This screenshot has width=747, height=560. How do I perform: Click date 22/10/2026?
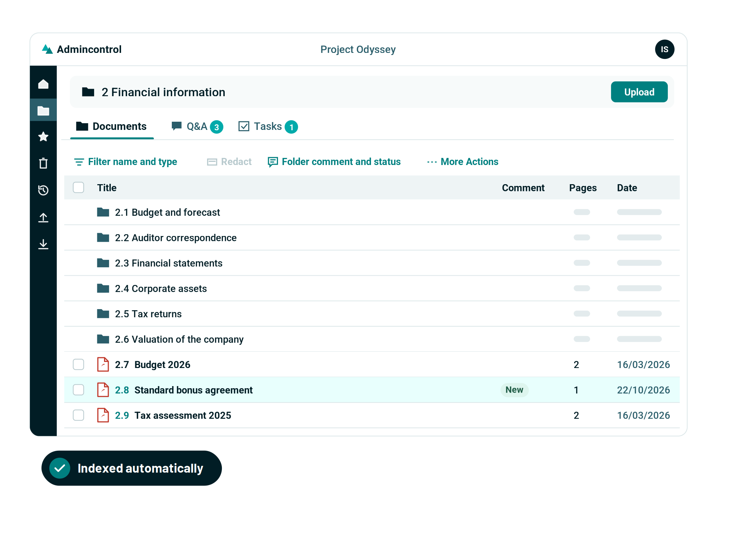point(643,390)
